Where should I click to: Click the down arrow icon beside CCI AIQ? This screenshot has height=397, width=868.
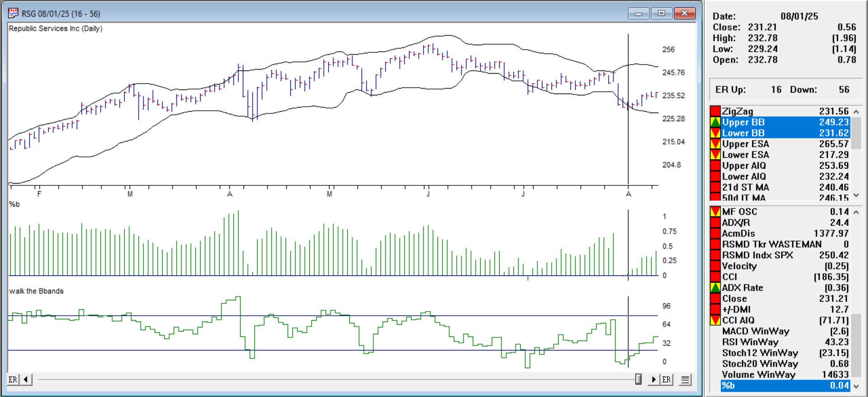715,320
